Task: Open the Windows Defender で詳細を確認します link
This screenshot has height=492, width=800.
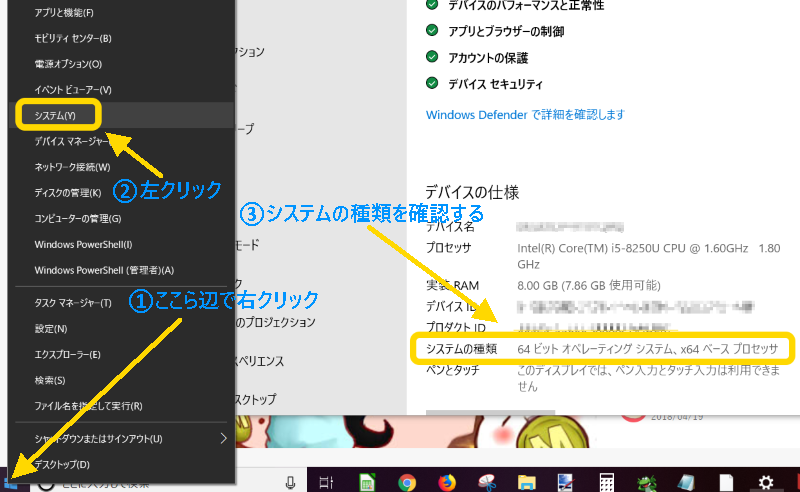Action: tap(525, 115)
